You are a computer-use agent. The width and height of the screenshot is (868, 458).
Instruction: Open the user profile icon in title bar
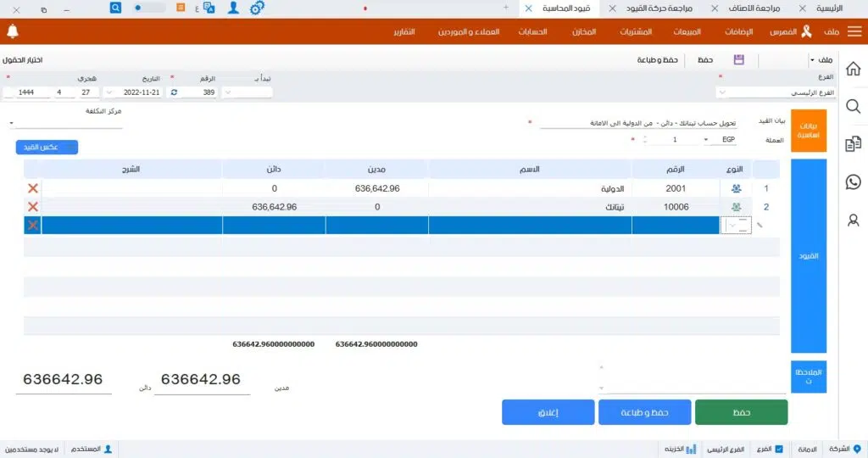(x=234, y=8)
